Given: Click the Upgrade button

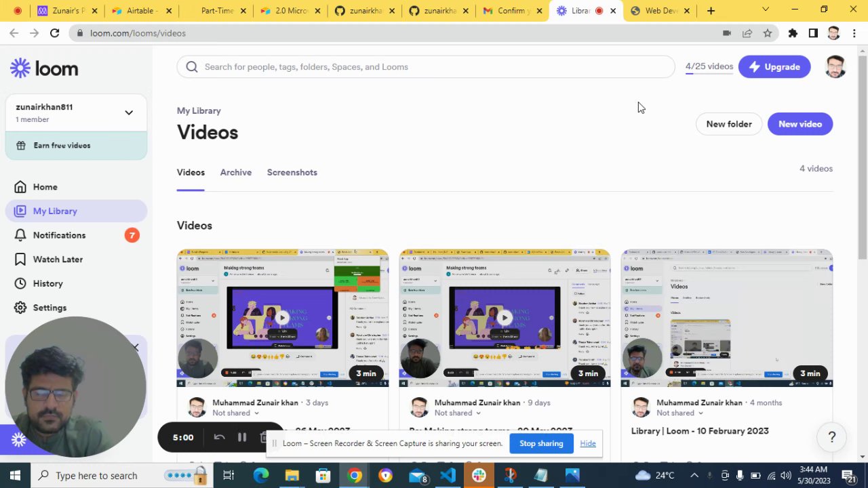Looking at the screenshot, I should (x=774, y=66).
